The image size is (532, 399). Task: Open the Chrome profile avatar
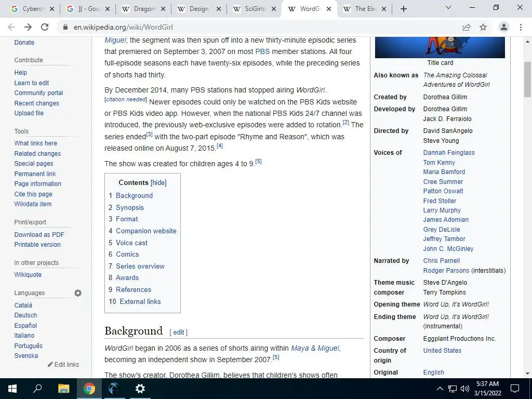[x=504, y=27]
